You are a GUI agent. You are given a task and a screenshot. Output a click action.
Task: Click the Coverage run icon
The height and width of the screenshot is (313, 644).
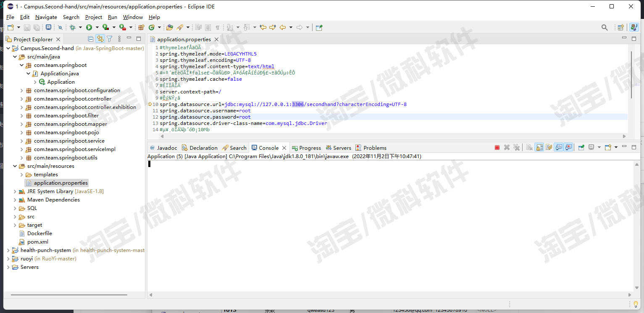[105, 27]
